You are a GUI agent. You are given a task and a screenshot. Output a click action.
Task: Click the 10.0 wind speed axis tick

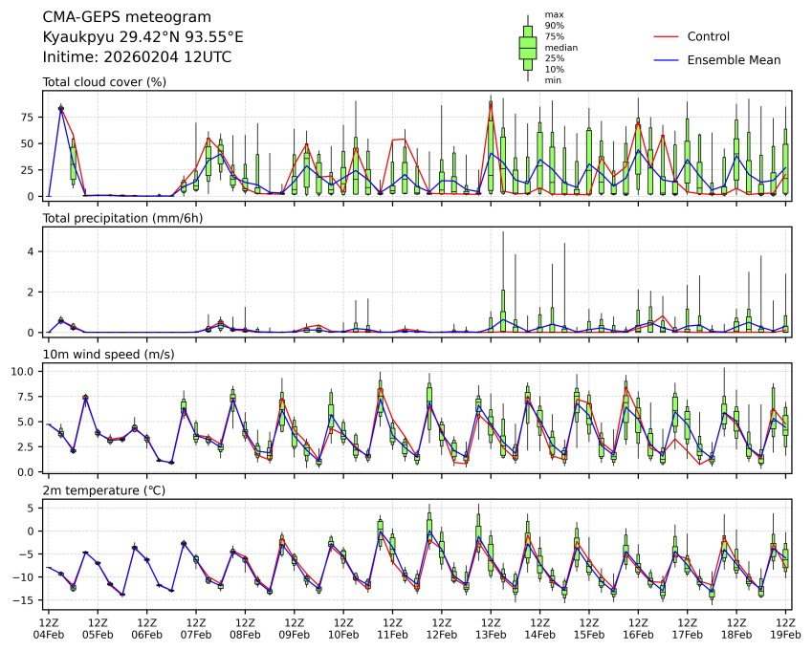tap(26, 371)
